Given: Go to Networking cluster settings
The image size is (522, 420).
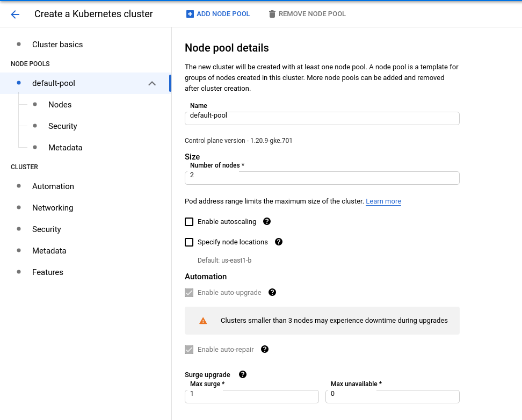Looking at the screenshot, I should coord(53,208).
